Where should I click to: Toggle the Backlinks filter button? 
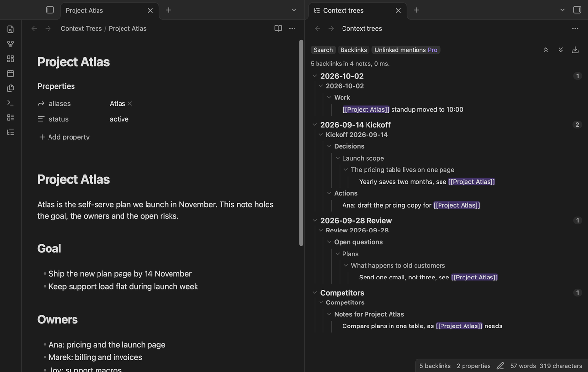(354, 50)
